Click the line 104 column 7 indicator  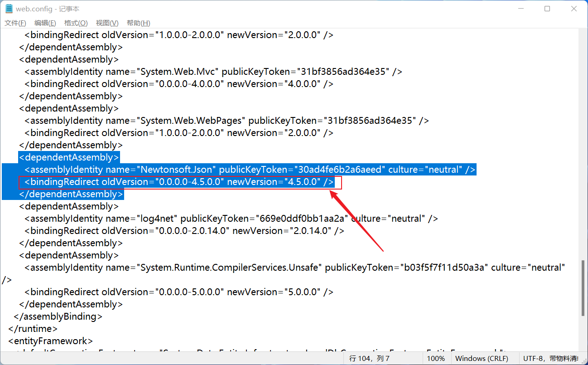369,358
